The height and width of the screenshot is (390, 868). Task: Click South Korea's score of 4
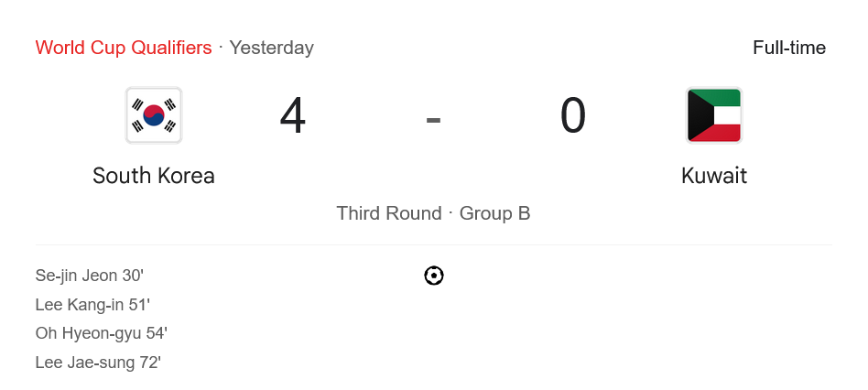coord(293,116)
